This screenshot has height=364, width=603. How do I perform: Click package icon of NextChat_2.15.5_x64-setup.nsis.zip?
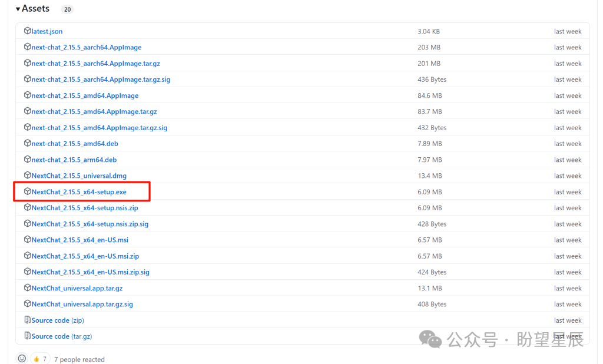click(27, 207)
